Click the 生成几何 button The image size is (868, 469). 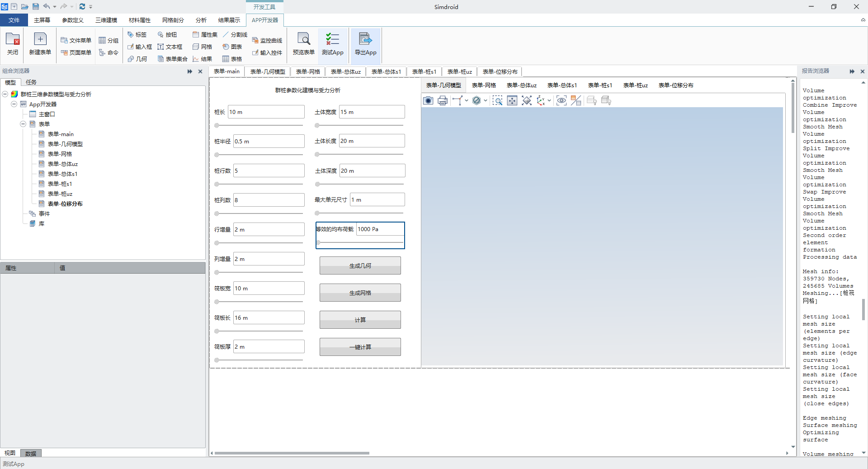(360, 265)
